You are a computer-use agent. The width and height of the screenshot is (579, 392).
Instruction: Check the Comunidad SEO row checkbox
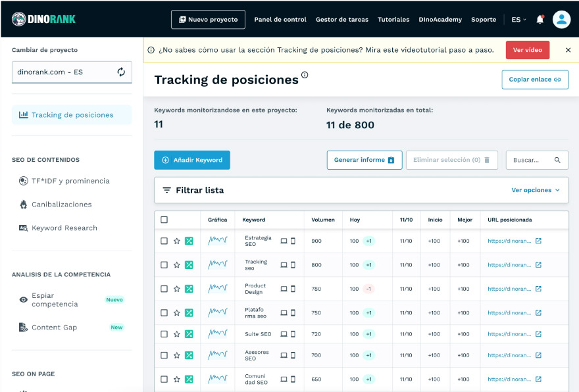[x=164, y=379]
